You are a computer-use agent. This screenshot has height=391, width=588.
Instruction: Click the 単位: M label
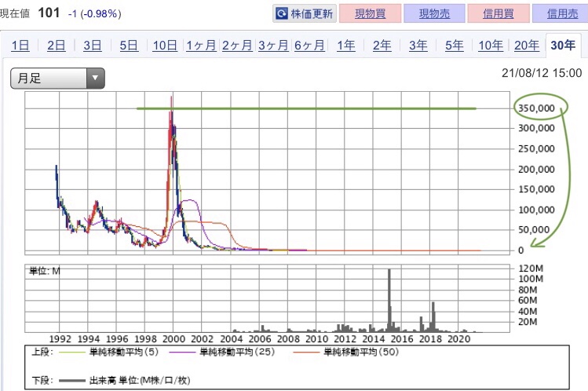(45, 271)
